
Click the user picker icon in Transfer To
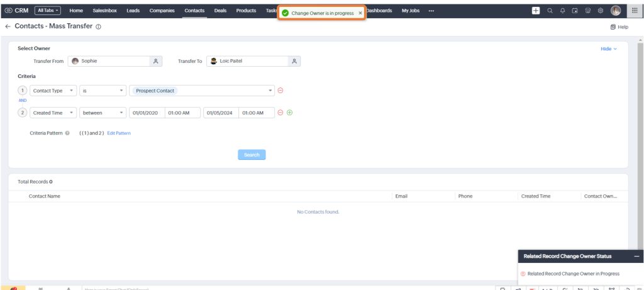tap(294, 61)
